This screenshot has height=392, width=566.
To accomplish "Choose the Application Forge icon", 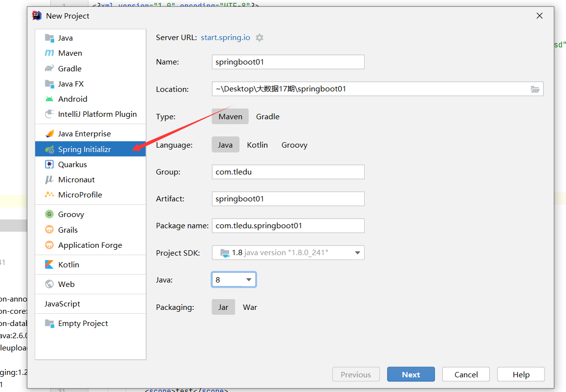I will [x=49, y=245].
